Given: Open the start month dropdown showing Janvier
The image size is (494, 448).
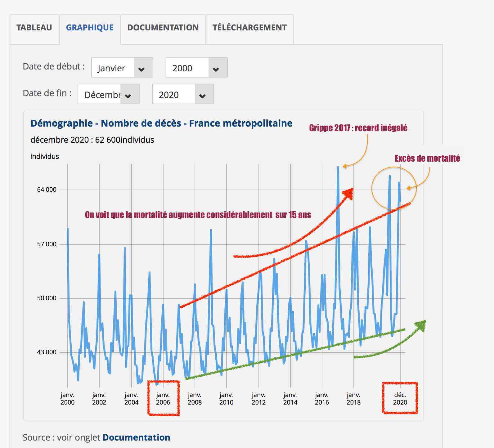Looking at the screenshot, I should click(x=122, y=68).
